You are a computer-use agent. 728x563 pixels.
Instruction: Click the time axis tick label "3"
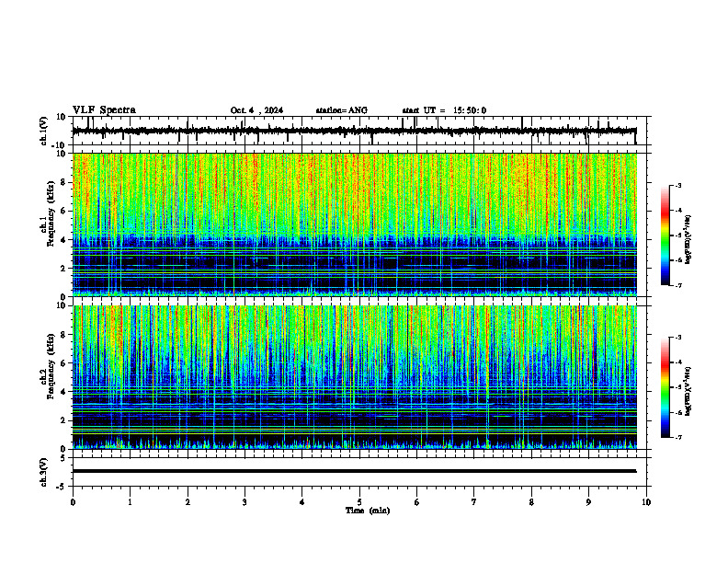coord(245,502)
